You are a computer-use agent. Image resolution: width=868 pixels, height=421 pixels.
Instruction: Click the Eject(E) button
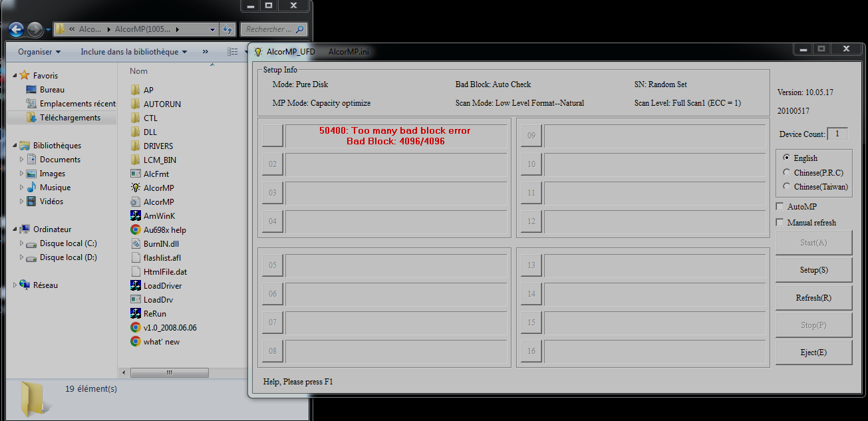click(813, 352)
